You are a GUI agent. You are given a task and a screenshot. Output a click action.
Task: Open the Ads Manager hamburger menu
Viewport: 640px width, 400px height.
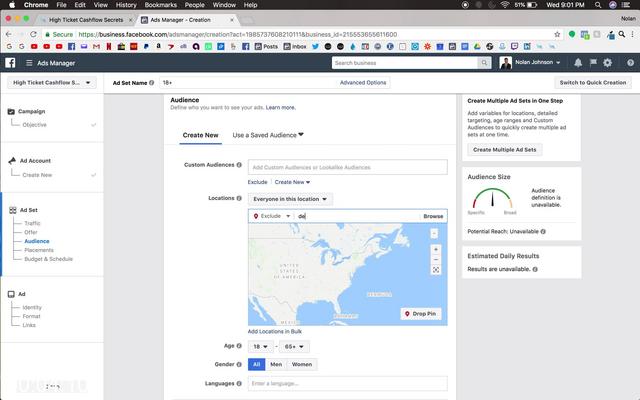(29, 63)
